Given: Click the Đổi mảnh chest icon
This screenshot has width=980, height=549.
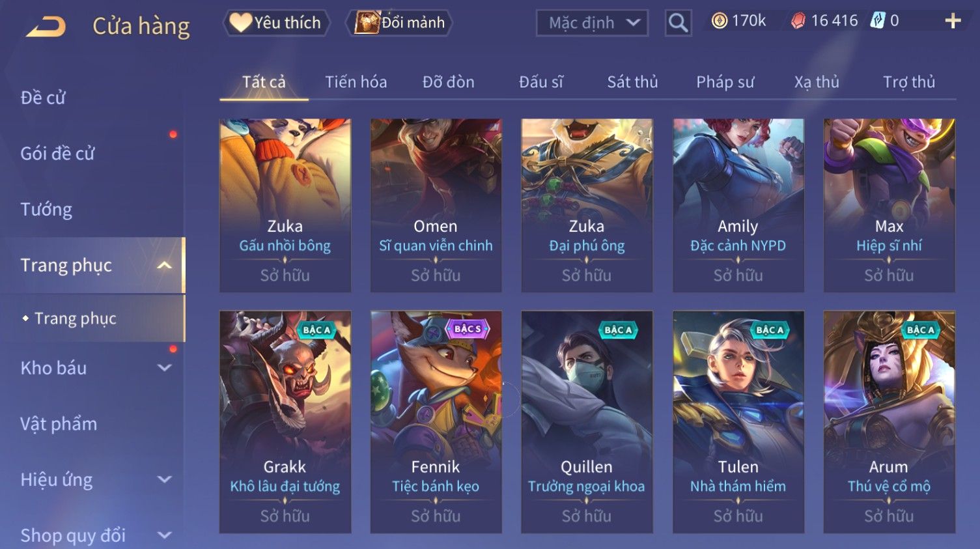Looking at the screenshot, I should click(x=367, y=23).
